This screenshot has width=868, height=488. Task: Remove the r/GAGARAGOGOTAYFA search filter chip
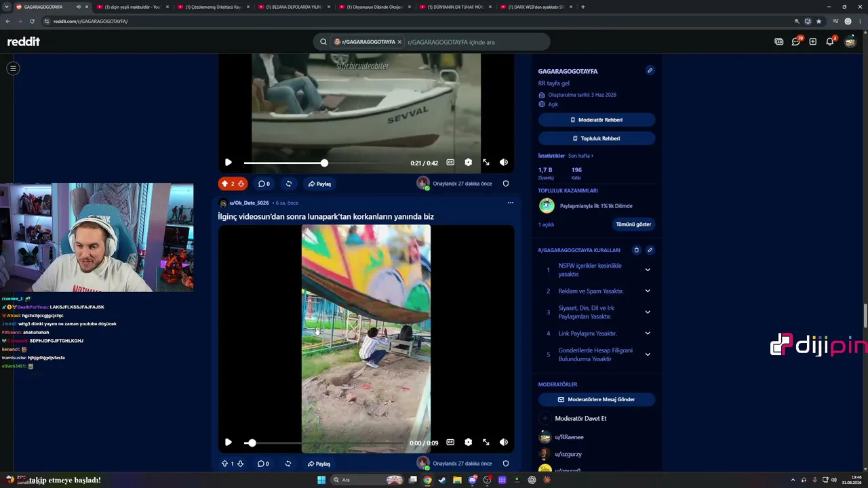(x=399, y=42)
